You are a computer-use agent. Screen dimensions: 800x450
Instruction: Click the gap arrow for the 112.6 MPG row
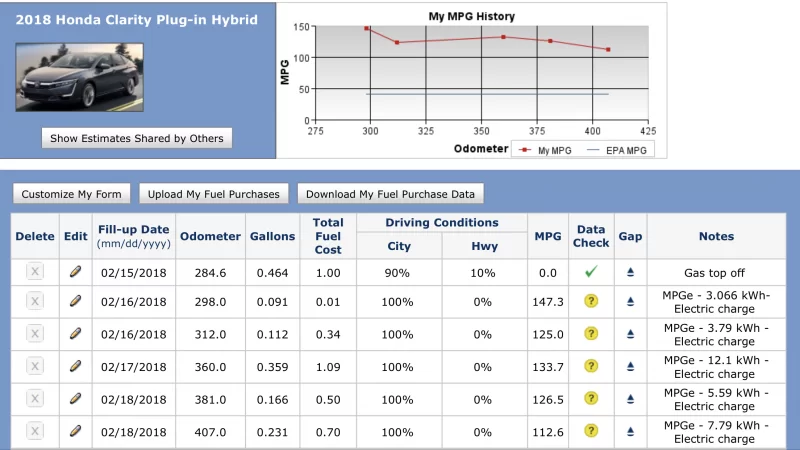point(630,431)
